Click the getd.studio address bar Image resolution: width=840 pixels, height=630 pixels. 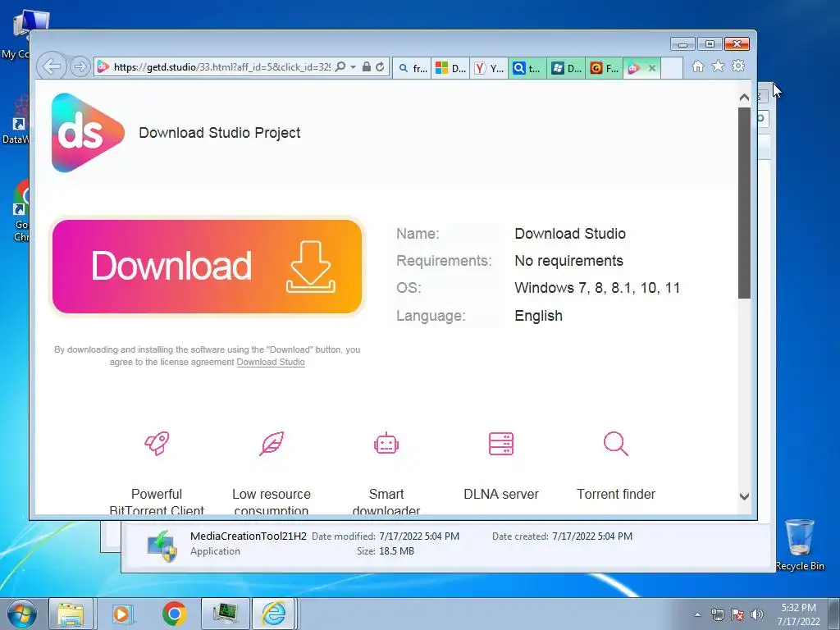221,67
